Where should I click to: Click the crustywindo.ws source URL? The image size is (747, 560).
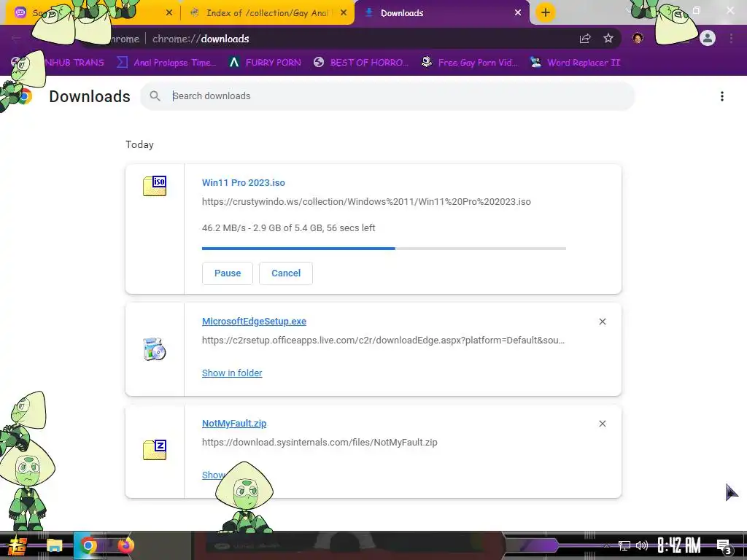coord(366,201)
